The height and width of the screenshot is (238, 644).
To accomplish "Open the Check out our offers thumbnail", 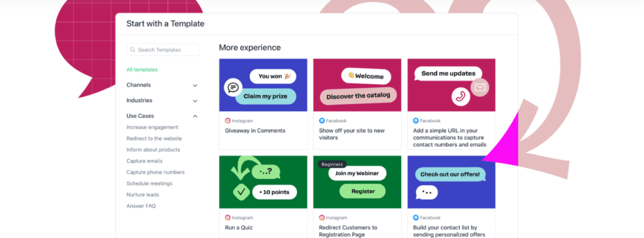I will pos(452,182).
